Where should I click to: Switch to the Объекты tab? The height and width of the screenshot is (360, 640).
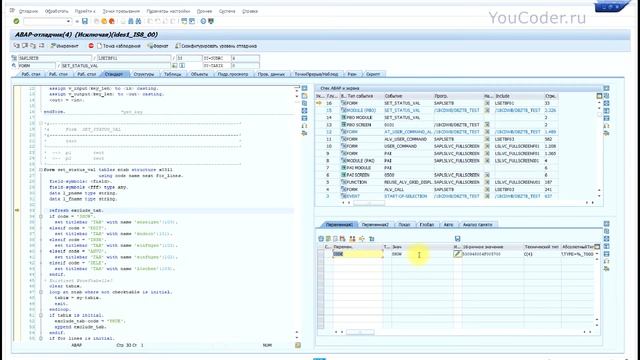200,74
